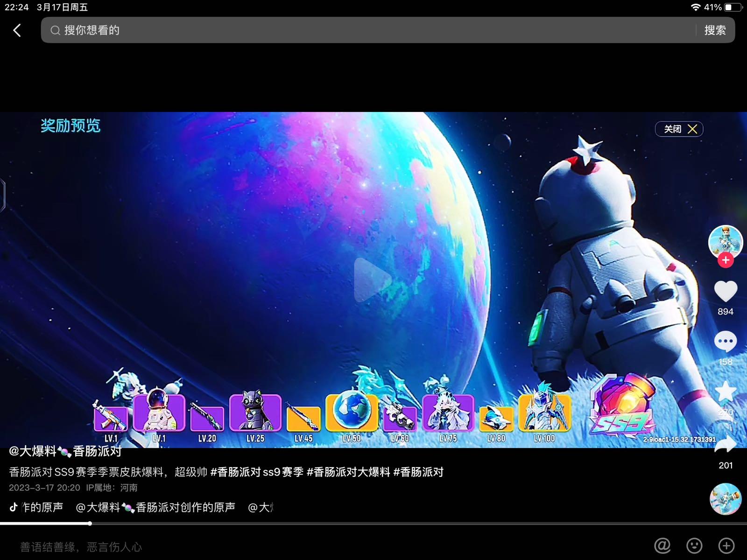Tap the Wi-Fi status icon
Image resolution: width=747 pixels, height=560 pixels.
[696, 7]
